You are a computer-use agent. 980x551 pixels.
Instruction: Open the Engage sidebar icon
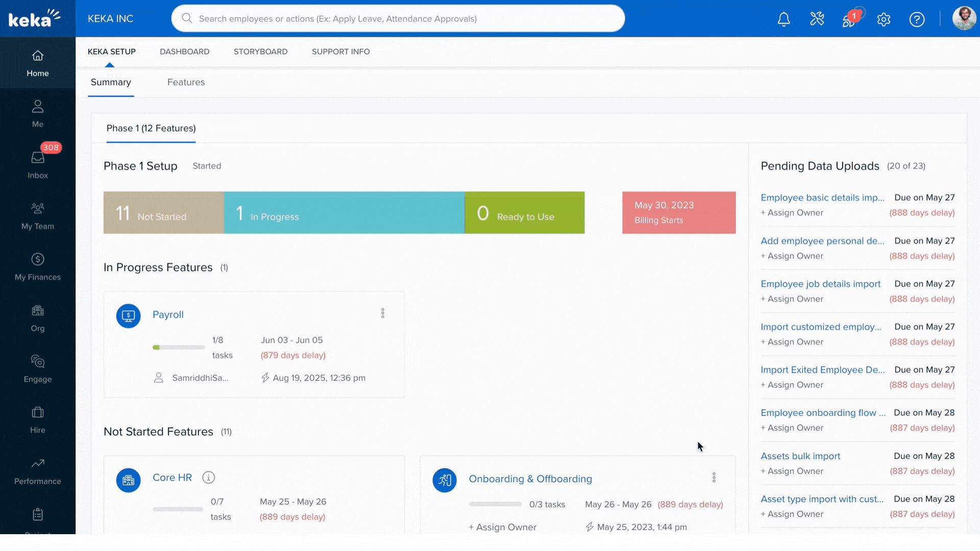[x=38, y=368]
